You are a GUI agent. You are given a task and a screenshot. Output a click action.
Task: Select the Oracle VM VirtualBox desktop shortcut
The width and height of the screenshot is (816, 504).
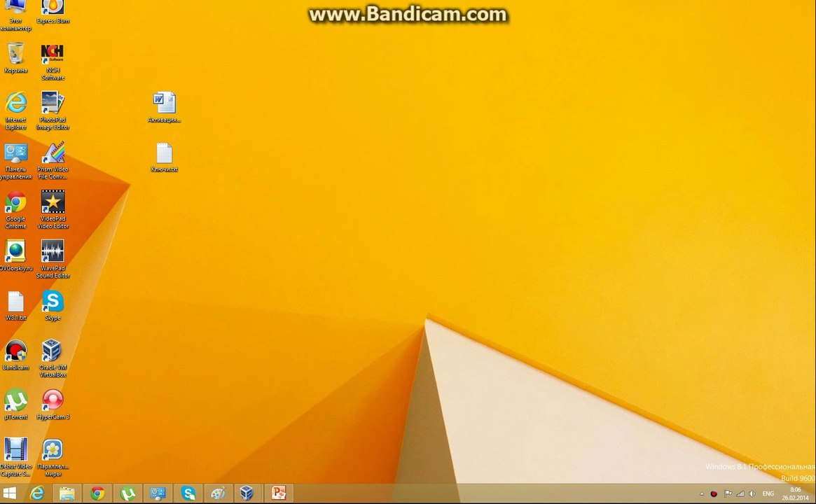[x=53, y=358]
